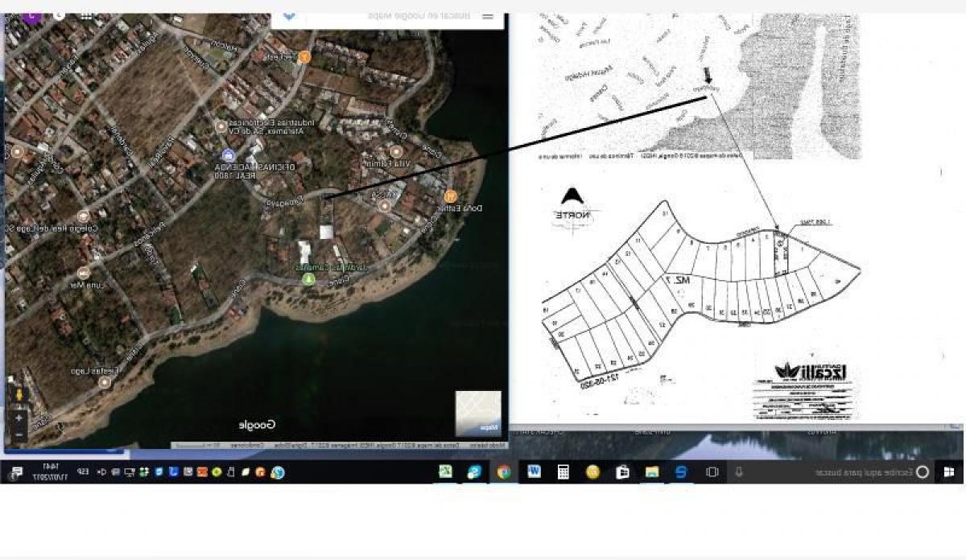Screen dimensions: 966x560
Task: Click the Doña Estre hotel marker
Action: point(449,196)
